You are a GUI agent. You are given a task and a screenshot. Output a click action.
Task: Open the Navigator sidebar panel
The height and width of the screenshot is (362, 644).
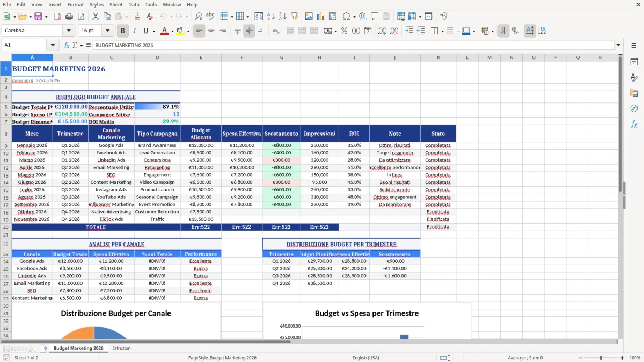[x=634, y=108]
